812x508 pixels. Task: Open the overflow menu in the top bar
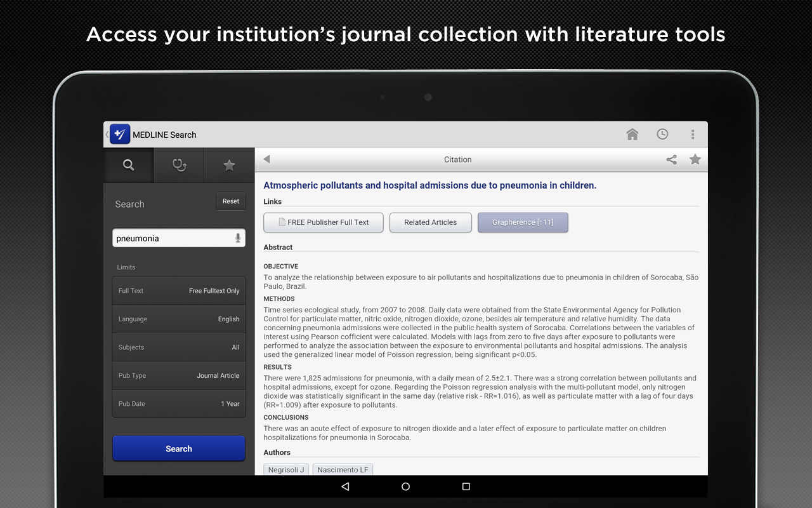(693, 134)
